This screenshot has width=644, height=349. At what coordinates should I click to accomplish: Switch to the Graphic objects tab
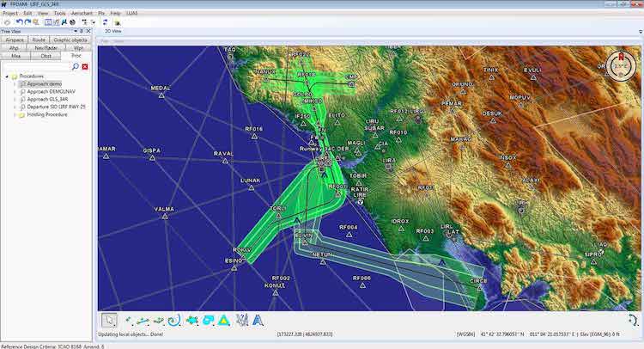click(70, 40)
